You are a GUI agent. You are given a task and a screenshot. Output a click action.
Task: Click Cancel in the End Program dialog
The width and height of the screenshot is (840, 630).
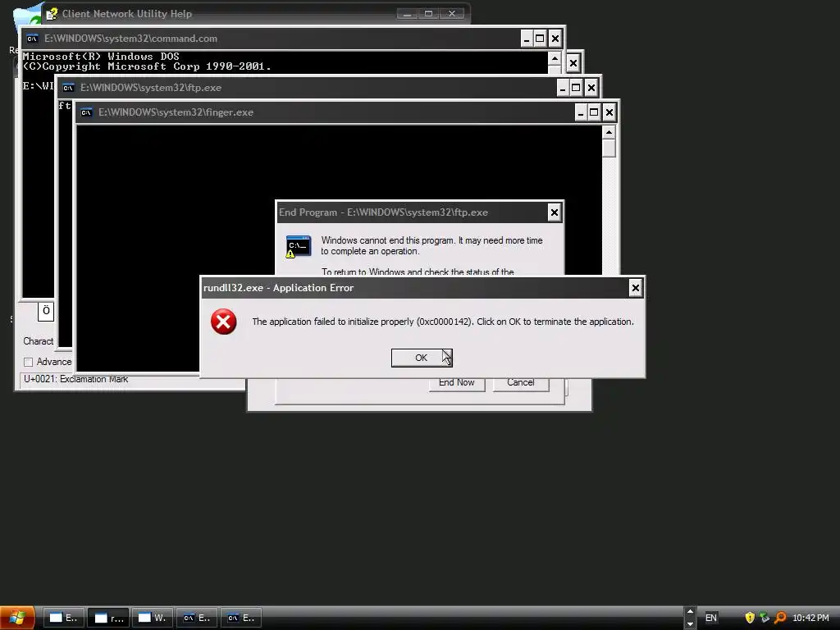coord(521,383)
